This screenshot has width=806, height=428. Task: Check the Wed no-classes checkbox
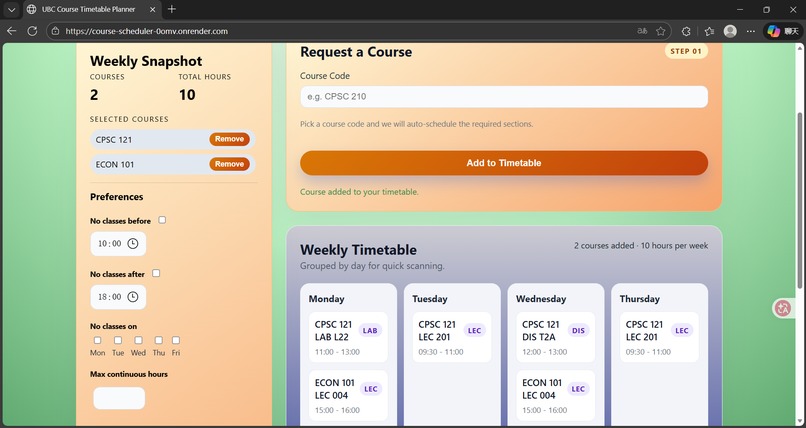(138, 340)
